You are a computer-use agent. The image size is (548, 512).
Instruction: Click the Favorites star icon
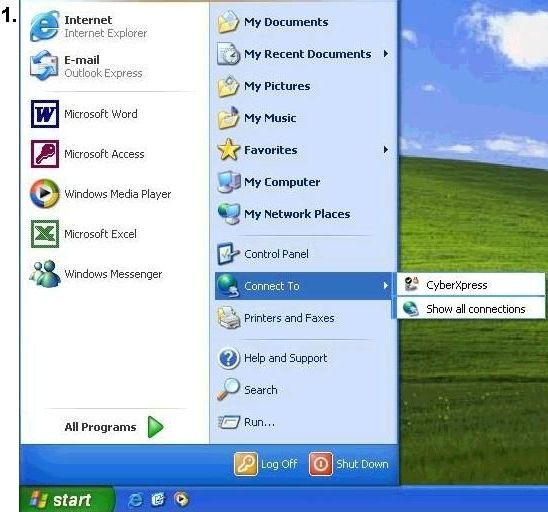click(228, 150)
